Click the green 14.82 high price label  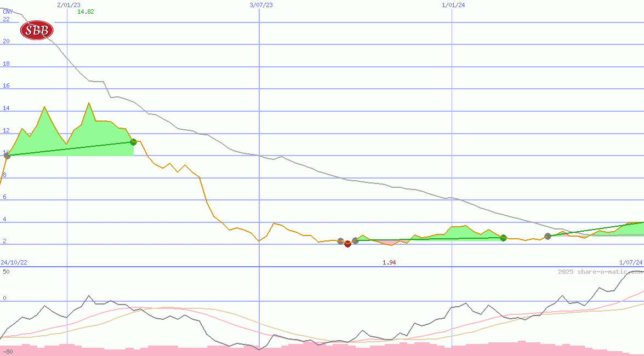click(x=86, y=12)
